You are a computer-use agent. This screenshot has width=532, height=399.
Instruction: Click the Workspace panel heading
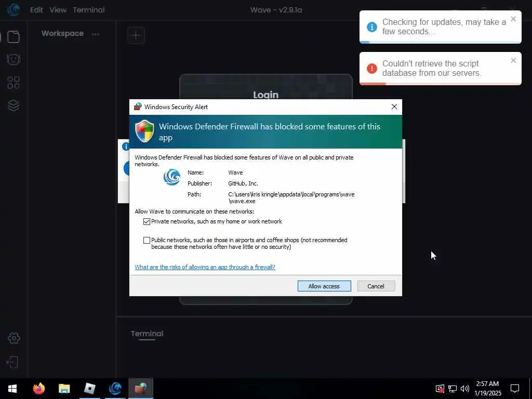point(62,33)
